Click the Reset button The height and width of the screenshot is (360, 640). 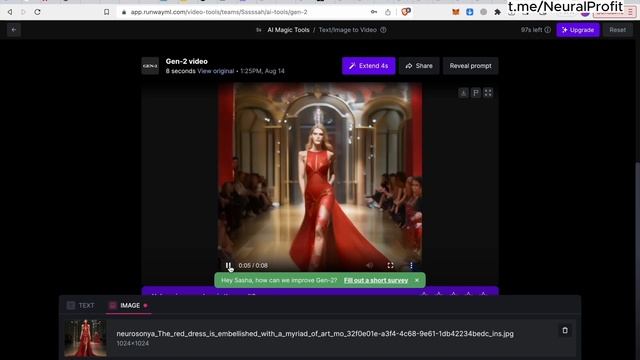(617, 30)
